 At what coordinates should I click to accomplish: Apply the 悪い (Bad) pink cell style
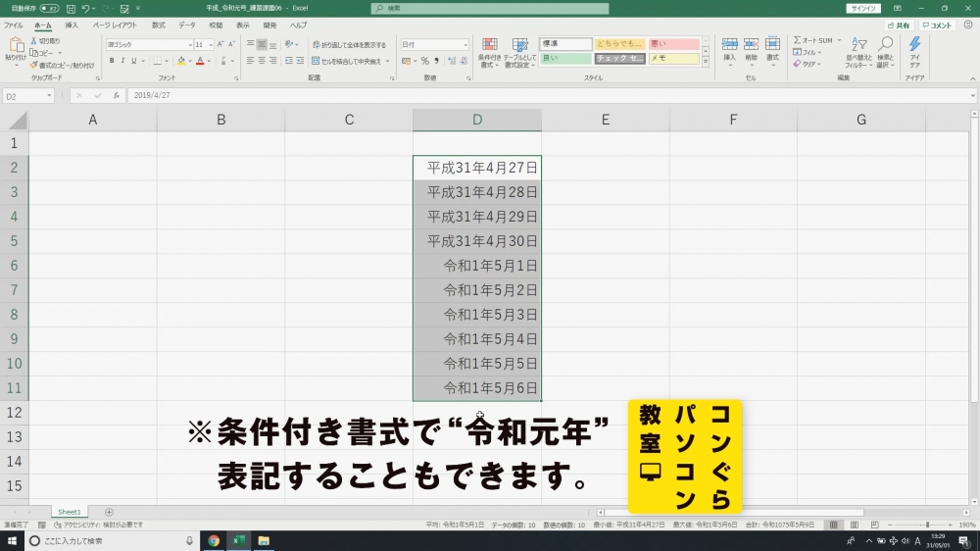tap(674, 44)
